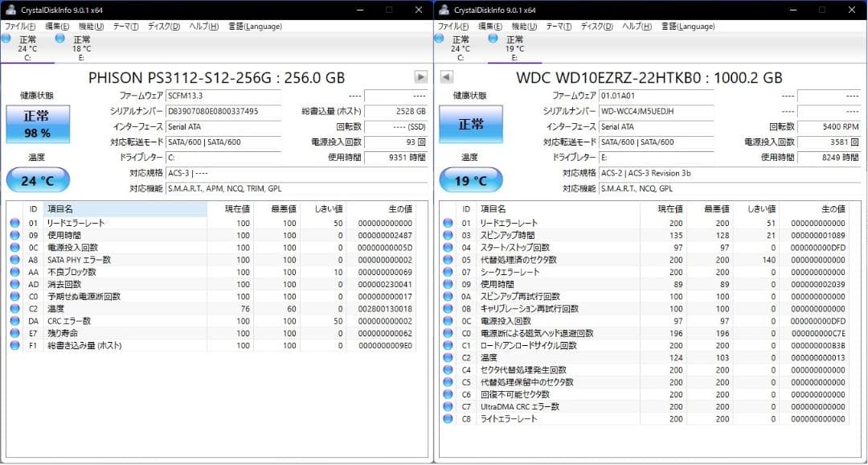Open ディスク(D) menu in right window
Viewport: 868px width, 465px height.
pyautogui.click(x=596, y=26)
